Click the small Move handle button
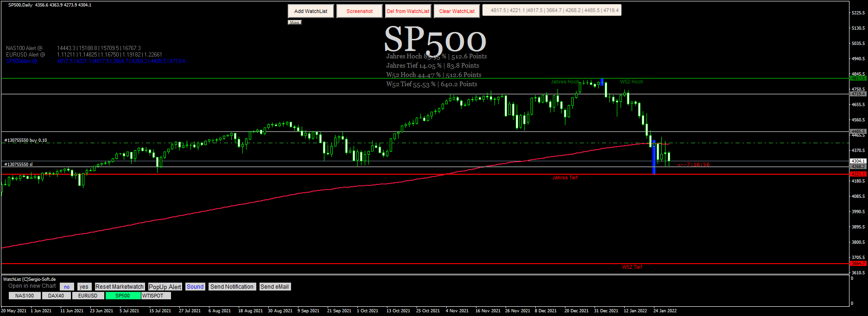Image resolution: width=868 pixels, height=316 pixels. (x=294, y=22)
